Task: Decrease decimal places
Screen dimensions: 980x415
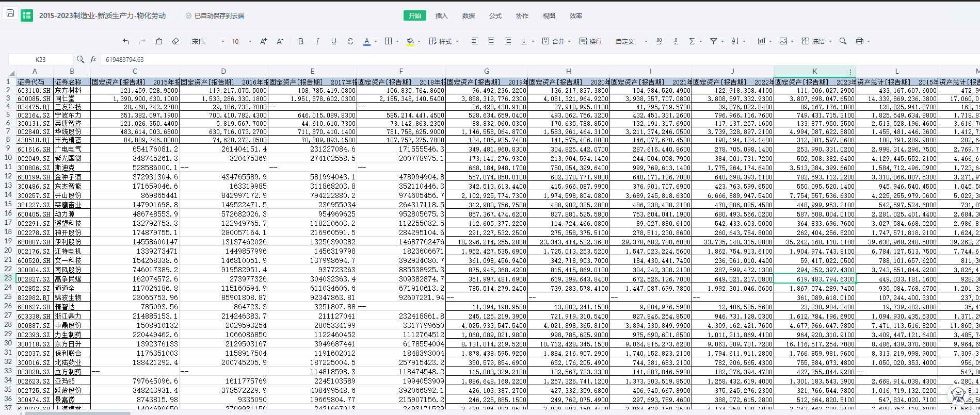Action: (x=676, y=41)
